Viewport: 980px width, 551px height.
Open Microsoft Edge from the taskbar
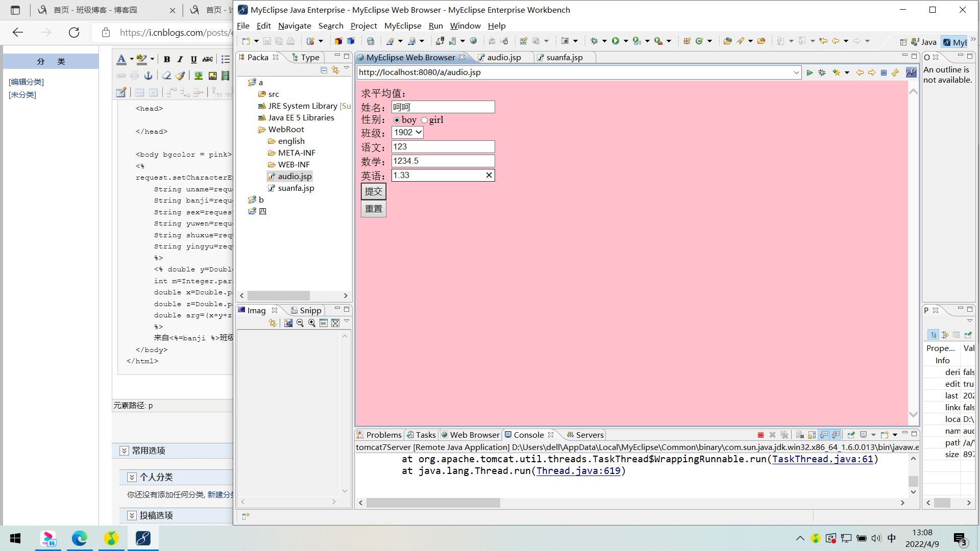coord(80,538)
